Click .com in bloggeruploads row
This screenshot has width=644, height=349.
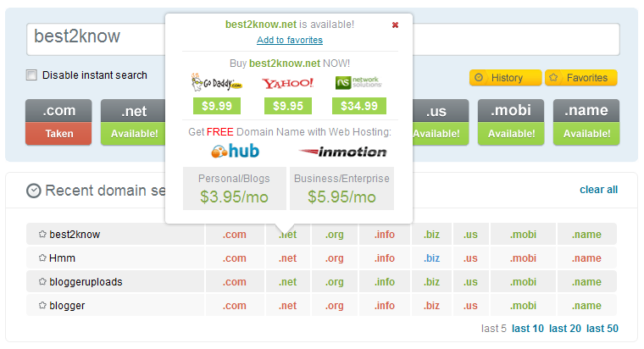point(235,282)
